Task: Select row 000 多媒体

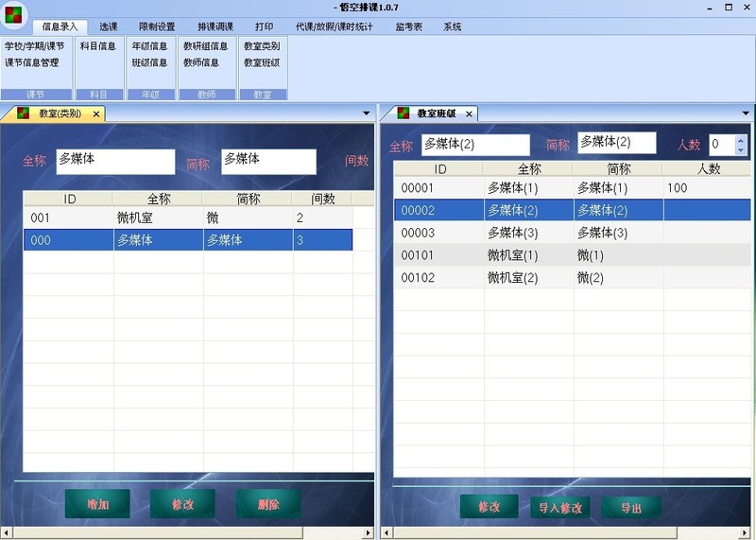Action: tap(188, 240)
